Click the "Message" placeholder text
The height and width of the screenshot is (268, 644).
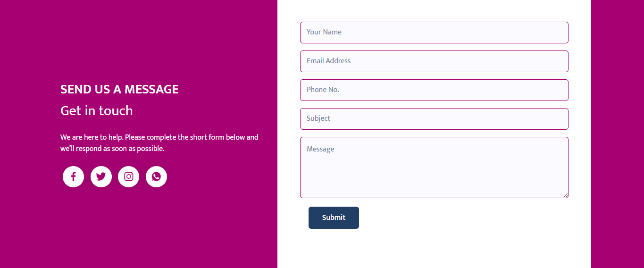(320, 149)
